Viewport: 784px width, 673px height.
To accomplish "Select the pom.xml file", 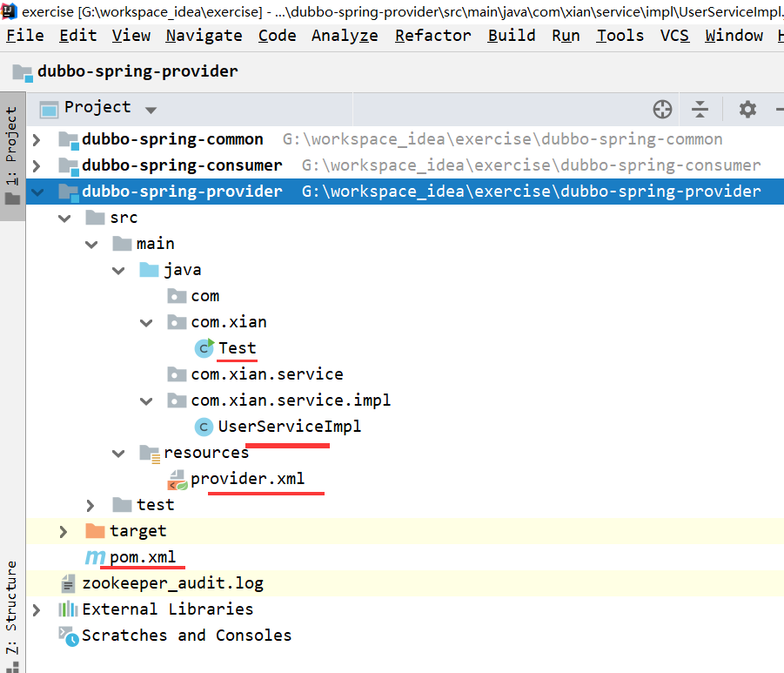I will point(405,556).
